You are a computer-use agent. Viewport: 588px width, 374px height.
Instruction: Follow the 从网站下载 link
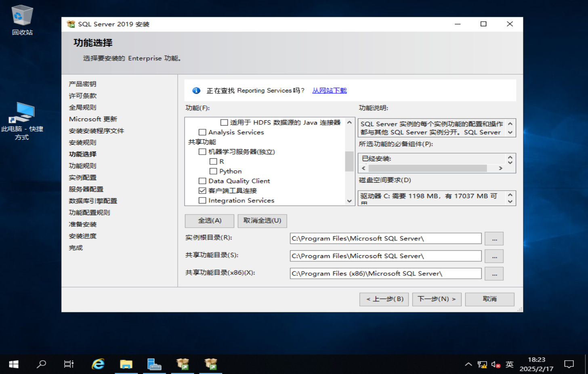pyautogui.click(x=330, y=90)
